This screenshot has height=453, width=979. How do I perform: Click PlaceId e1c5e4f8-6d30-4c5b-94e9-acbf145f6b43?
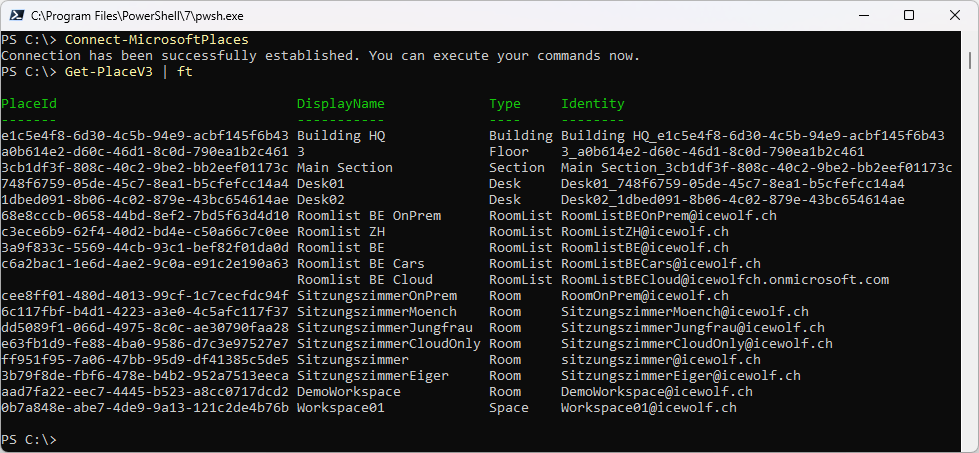(x=145, y=135)
